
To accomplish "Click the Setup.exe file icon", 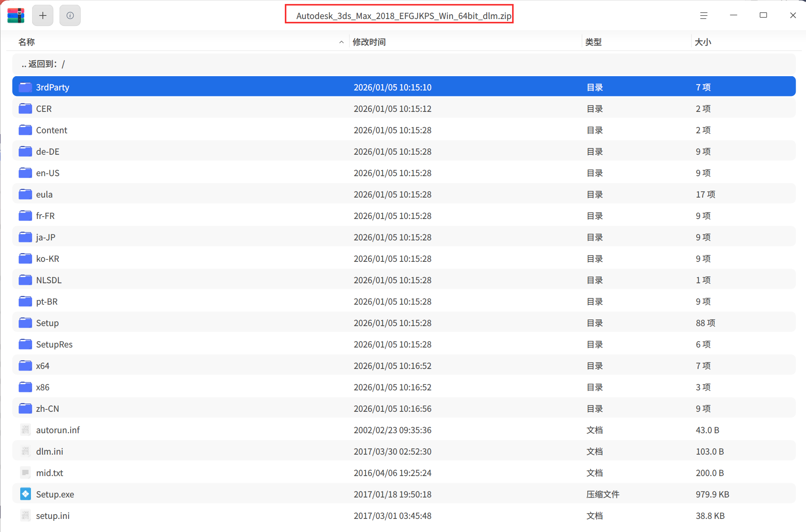I will 25,494.
